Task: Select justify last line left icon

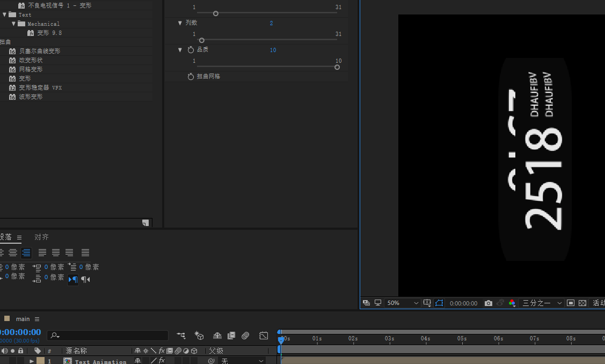Action: point(42,252)
